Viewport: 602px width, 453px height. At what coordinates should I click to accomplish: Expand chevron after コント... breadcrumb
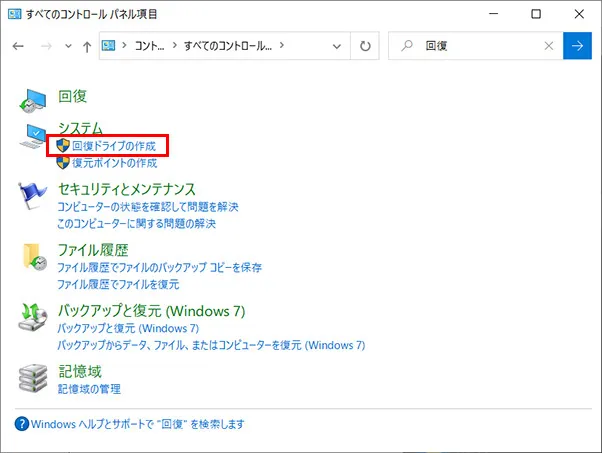pyautogui.click(x=175, y=45)
